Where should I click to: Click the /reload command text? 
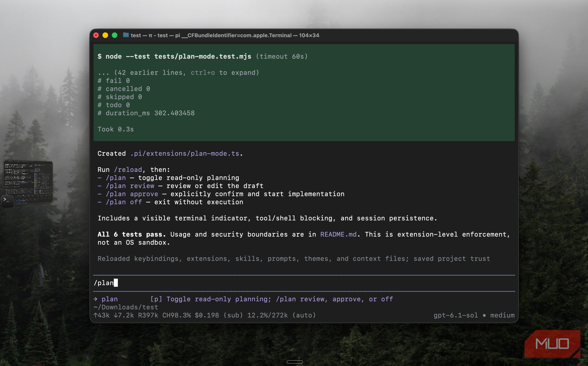point(128,170)
